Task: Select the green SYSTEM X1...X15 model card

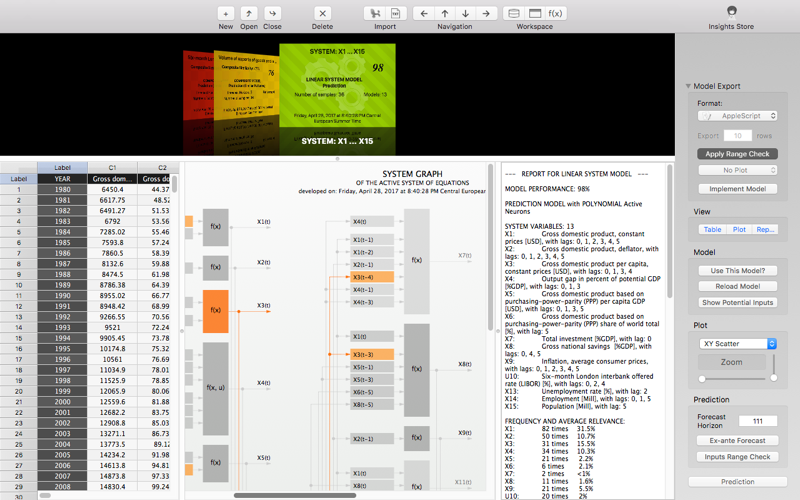Action: click(337, 86)
